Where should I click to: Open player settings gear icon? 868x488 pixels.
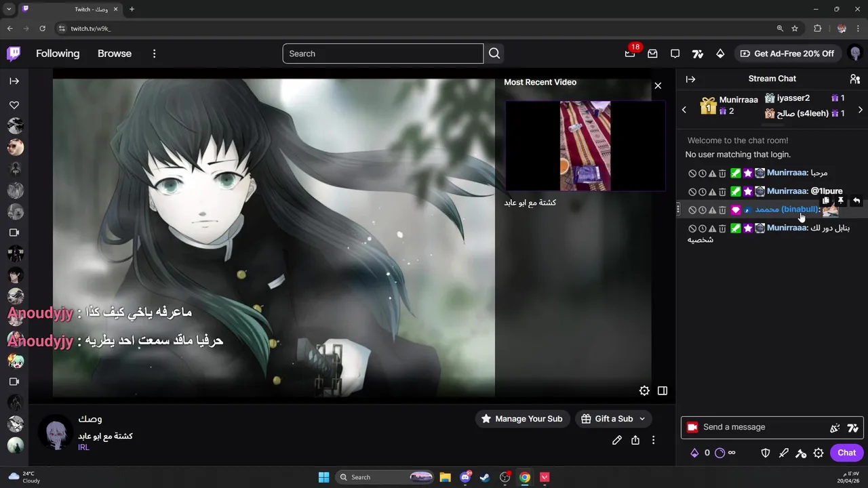coord(644,390)
